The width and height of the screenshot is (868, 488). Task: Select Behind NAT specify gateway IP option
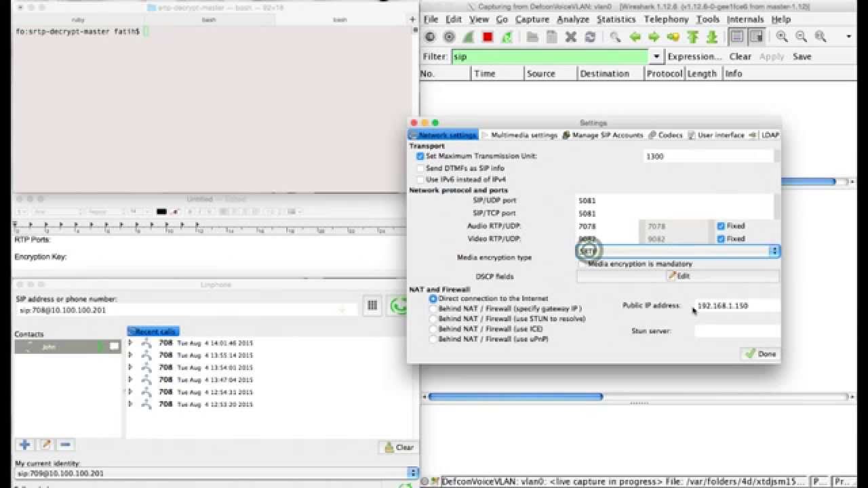(x=433, y=308)
